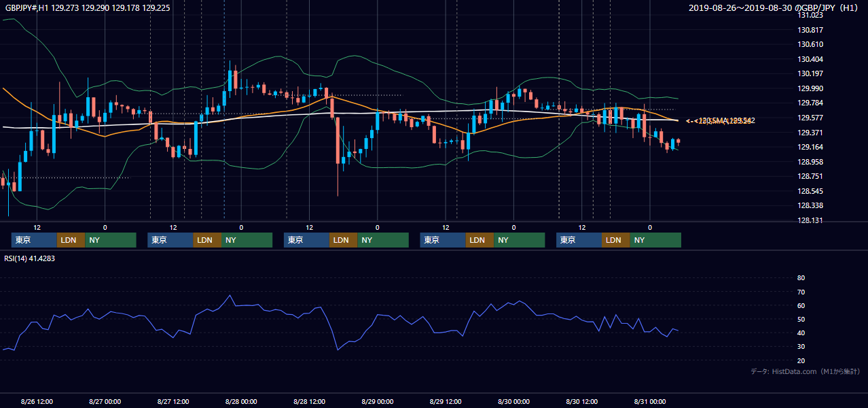The height and width of the screenshot is (408, 868).
Task: Click the 129.577 price axis label
Action: point(812,118)
